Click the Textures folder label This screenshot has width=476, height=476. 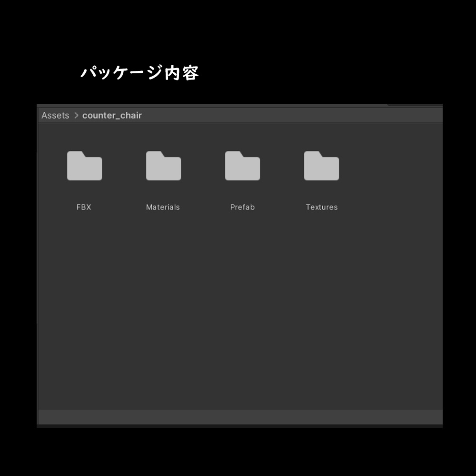pyautogui.click(x=321, y=207)
